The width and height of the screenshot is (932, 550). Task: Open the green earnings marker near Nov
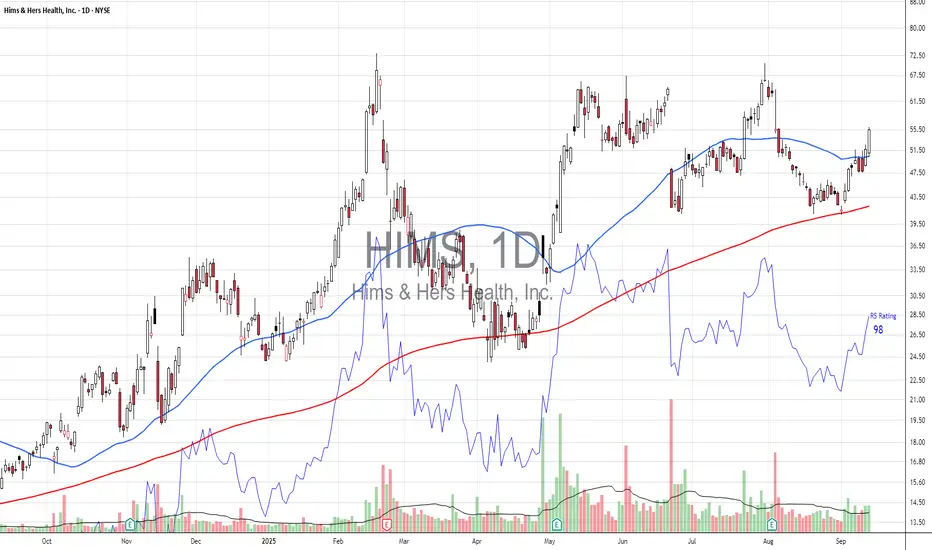130,524
